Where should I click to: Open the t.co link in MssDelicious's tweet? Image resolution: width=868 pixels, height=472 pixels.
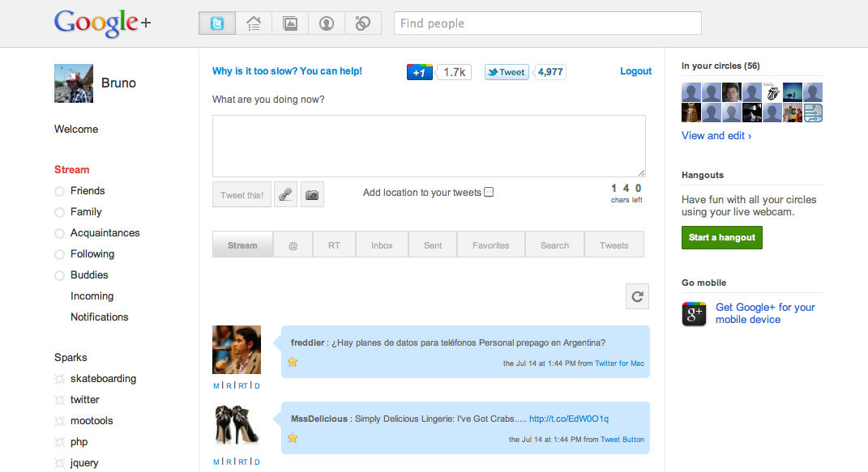(x=568, y=419)
